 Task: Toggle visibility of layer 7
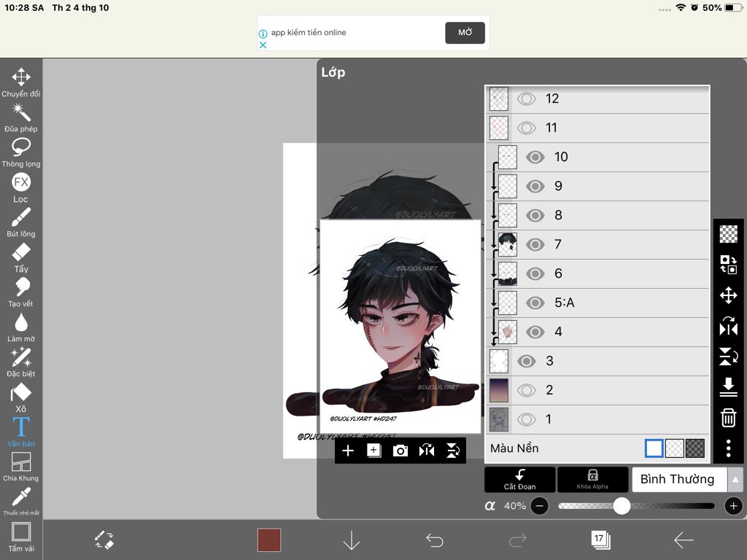pyautogui.click(x=535, y=245)
